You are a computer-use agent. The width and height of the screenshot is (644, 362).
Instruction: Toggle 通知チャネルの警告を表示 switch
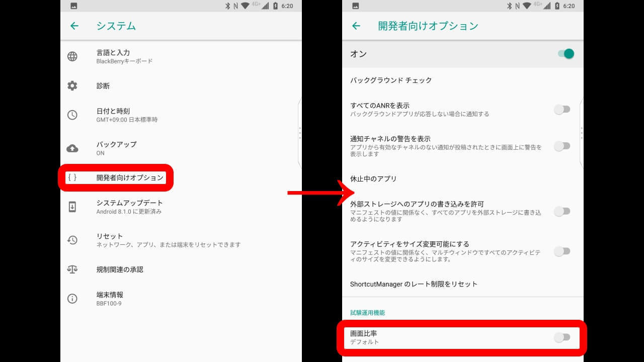pos(562,146)
